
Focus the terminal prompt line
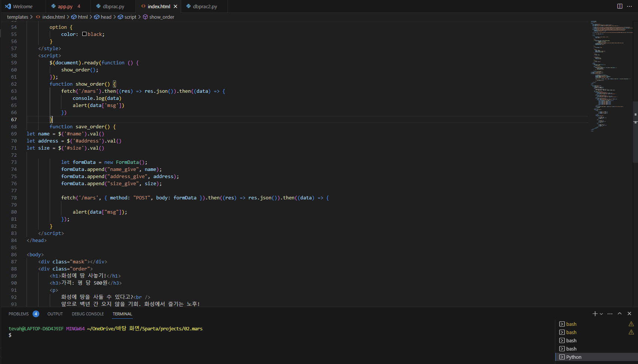10,335
